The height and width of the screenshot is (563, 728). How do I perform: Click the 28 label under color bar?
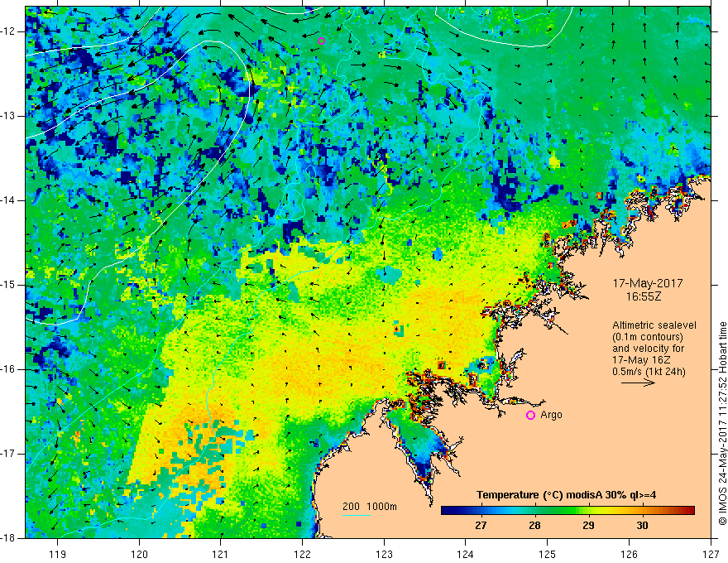pos(534,526)
